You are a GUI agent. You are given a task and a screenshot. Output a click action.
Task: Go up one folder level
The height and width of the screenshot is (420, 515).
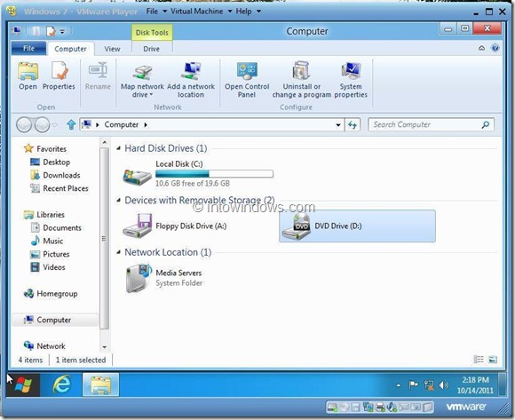coord(71,125)
